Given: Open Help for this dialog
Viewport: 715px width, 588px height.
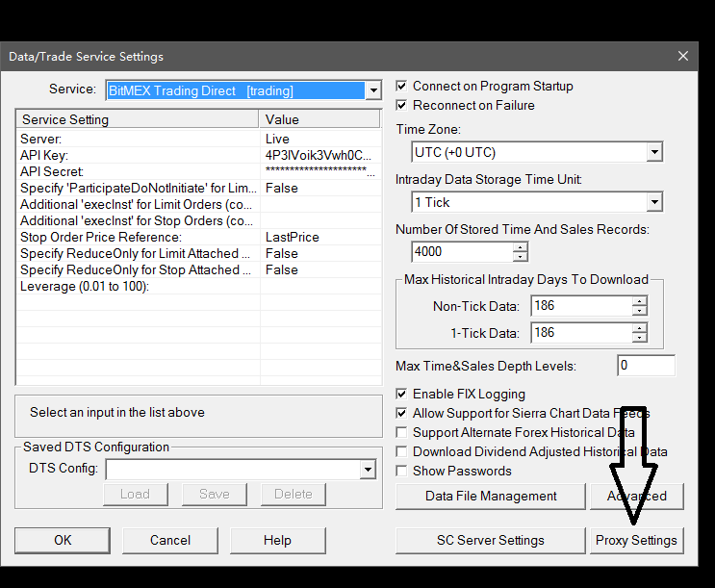Looking at the screenshot, I should tap(278, 541).
